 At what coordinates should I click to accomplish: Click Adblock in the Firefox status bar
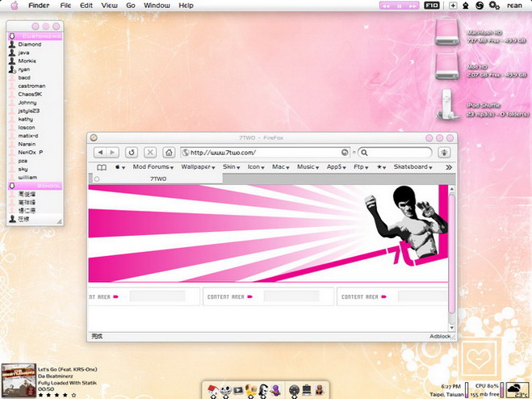tap(440, 336)
